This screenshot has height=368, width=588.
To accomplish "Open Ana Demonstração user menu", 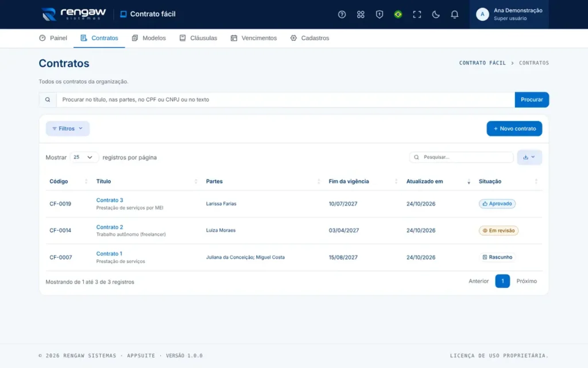I will pos(509,14).
